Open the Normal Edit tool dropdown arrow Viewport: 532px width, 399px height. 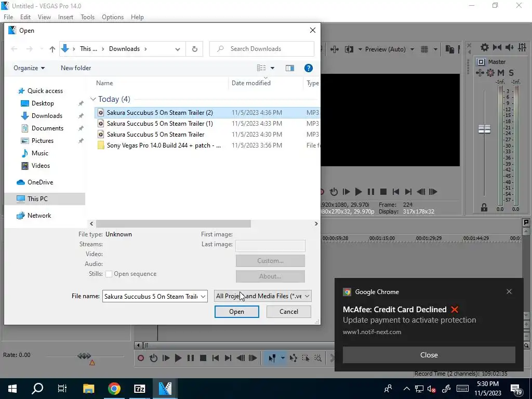pos(282,358)
